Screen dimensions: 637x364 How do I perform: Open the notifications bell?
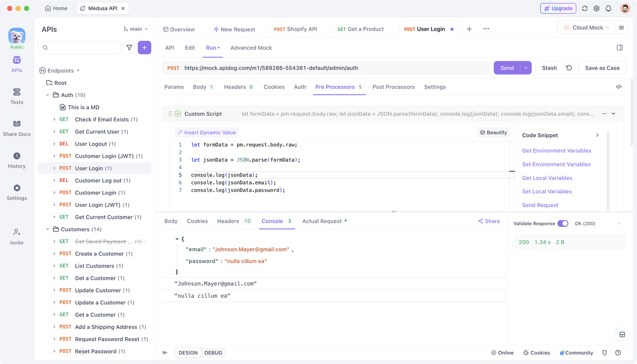tap(608, 8)
